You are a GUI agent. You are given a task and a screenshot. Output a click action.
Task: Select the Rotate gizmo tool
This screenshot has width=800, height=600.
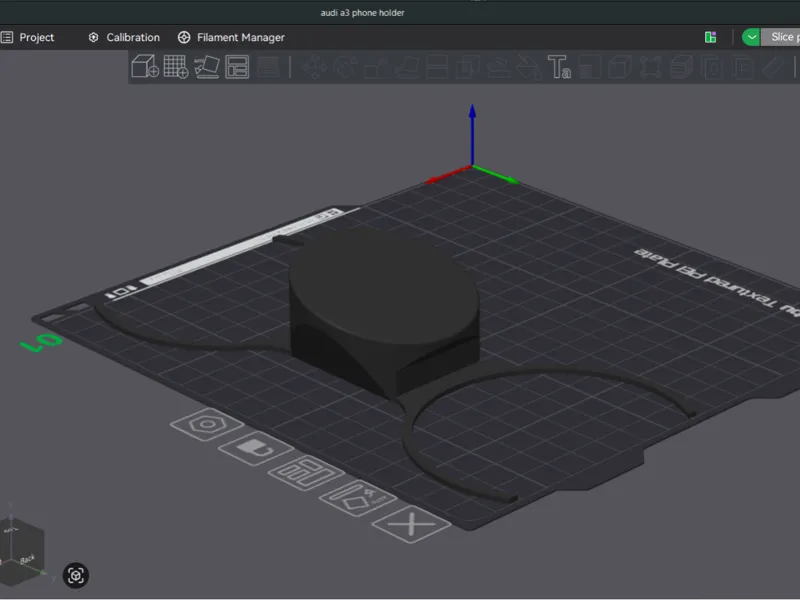345,66
